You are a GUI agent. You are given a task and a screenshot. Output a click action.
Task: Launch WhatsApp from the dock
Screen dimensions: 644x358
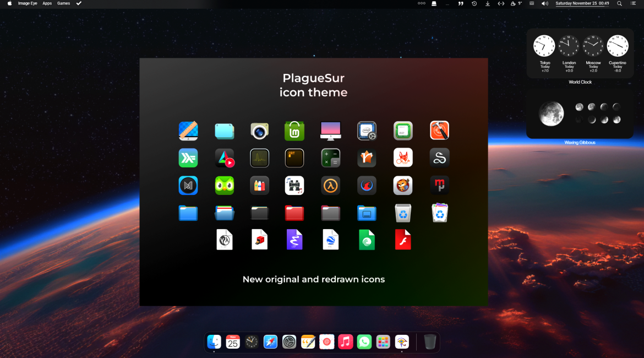pyautogui.click(x=364, y=342)
